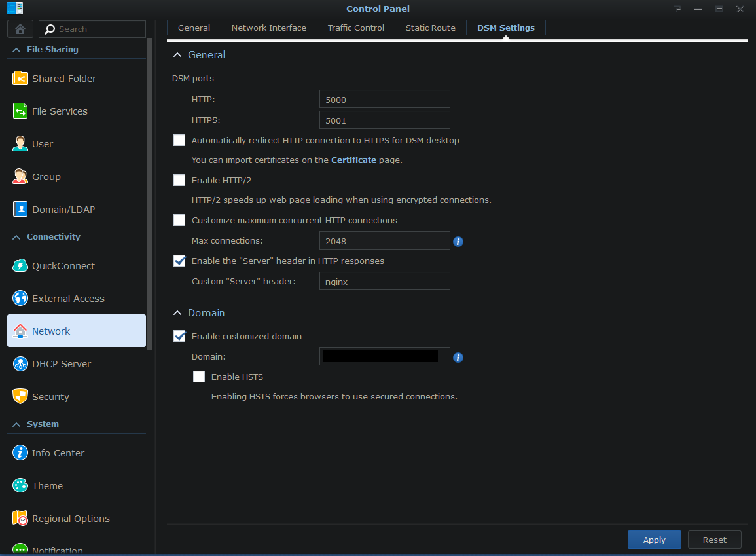756x556 pixels.
Task: Switch to the Traffic Control tab
Action: click(x=356, y=28)
